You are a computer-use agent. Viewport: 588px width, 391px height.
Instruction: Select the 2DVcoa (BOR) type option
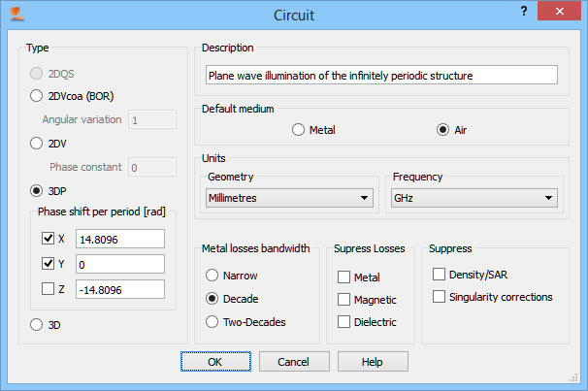[37, 96]
